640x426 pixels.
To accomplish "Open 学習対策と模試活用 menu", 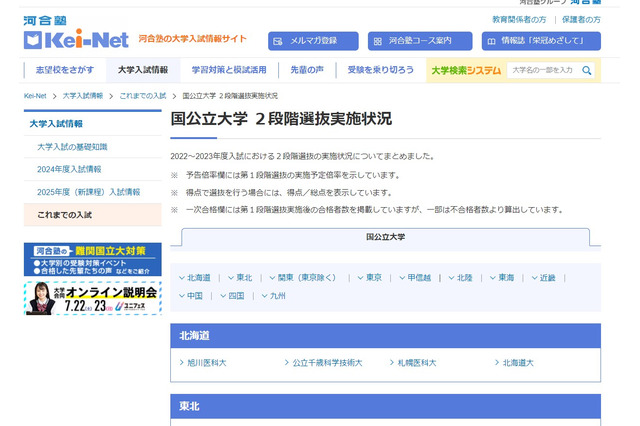I will click(229, 70).
